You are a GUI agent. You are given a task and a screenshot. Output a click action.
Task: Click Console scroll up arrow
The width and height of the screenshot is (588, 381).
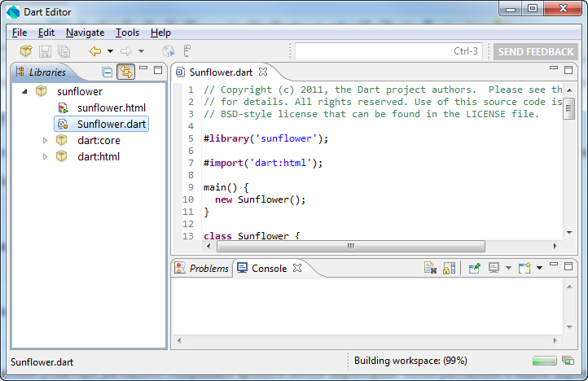569,287
